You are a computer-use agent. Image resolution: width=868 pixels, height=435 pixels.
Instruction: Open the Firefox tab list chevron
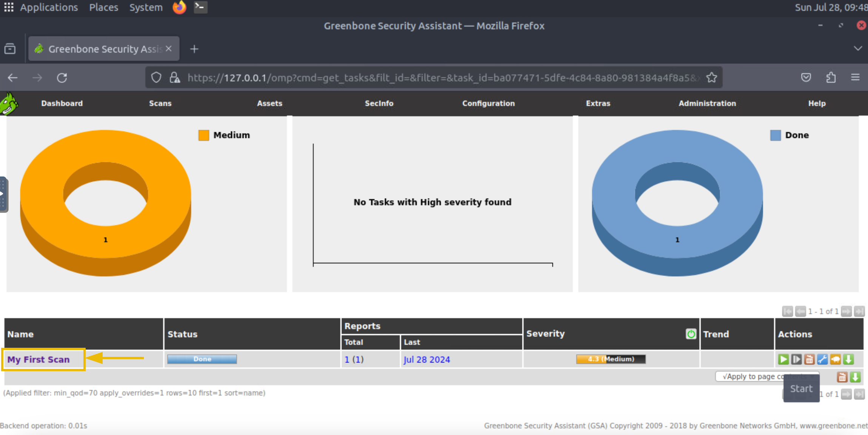[x=857, y=49]
